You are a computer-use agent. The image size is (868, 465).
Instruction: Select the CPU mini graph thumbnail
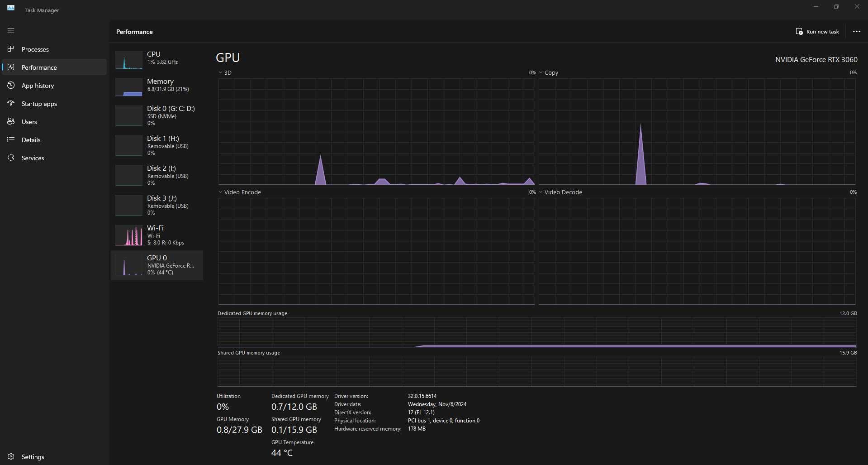coord(129,60)
